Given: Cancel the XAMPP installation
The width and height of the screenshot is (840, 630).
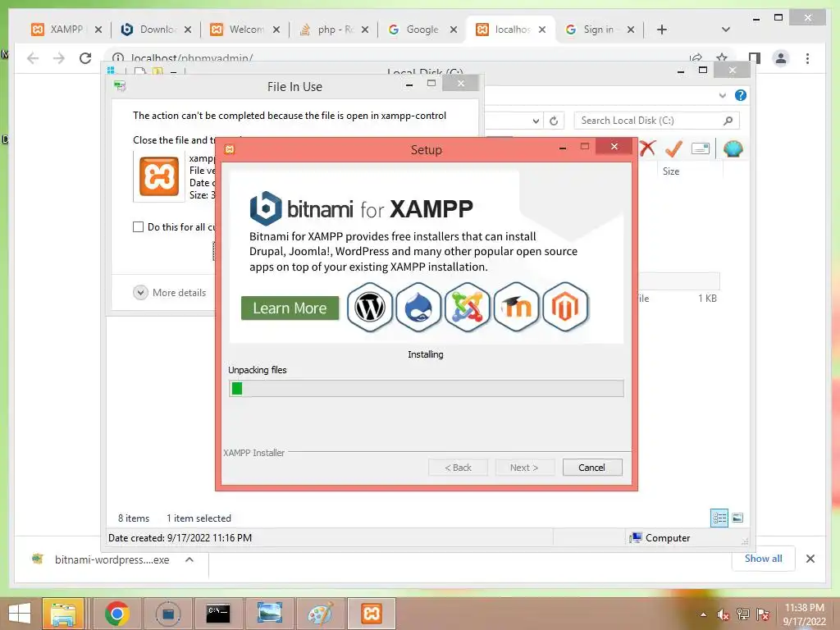Looking at the screenshot, I should click(x=592, y=467).
